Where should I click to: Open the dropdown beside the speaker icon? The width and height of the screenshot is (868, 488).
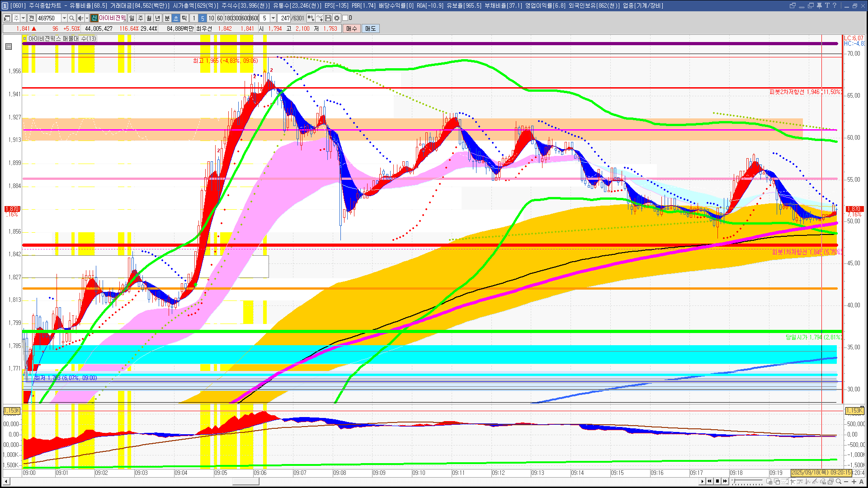[87, 18]
